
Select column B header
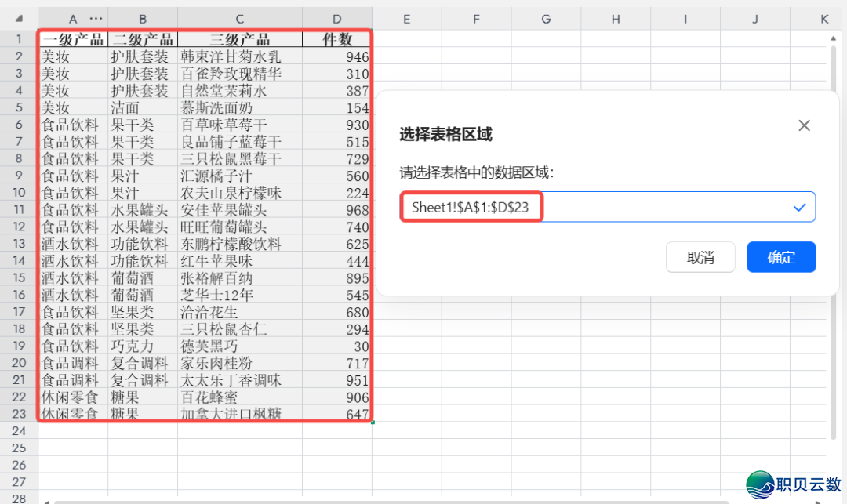pyautogui.click(x=143, y=19)
